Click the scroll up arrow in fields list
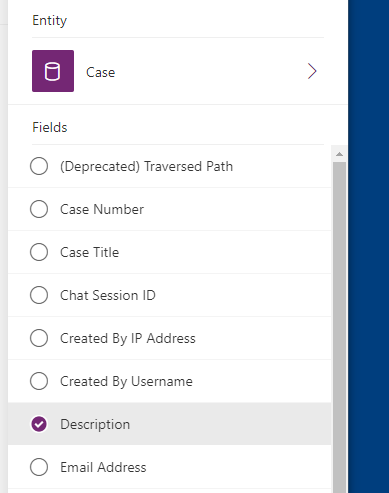 click(x=339, y=154)
